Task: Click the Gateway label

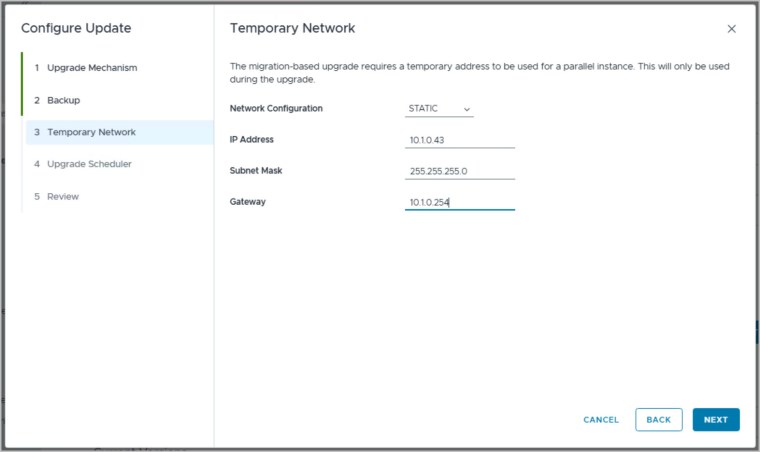Action: tap(248, 201)
